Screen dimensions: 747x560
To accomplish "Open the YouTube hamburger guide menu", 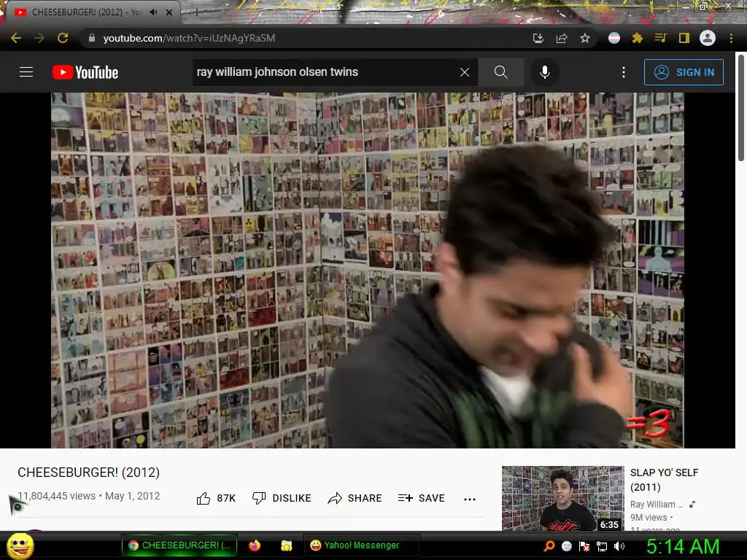I will tap(26, 72).
